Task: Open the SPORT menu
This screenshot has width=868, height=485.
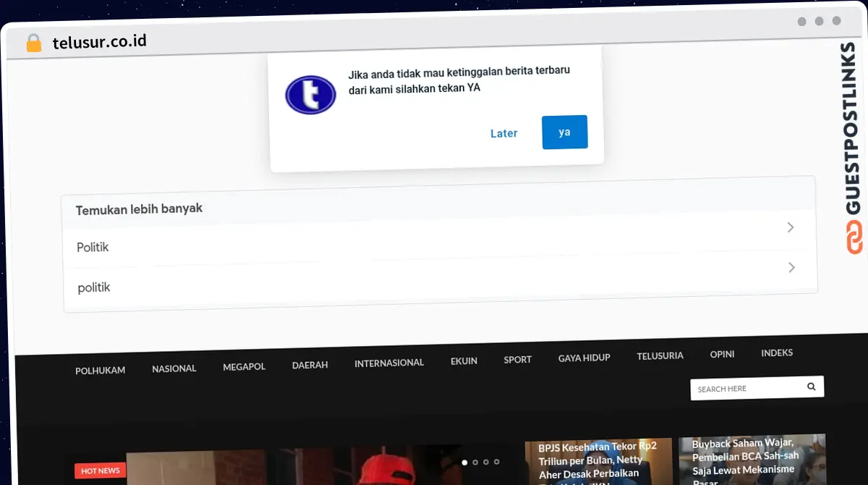Action: pyautogui.click(x=518, y=360)
